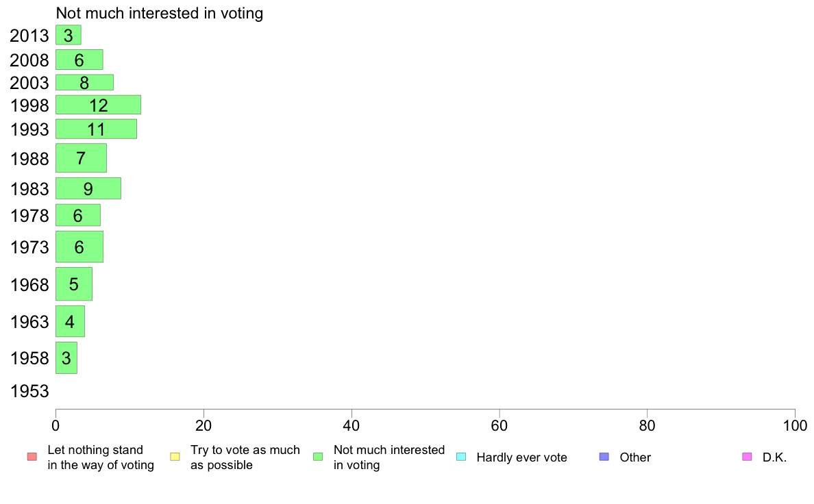Click the green 'Not much interested' legend swatch
The image size is (814, 504).
pos(318,457)
